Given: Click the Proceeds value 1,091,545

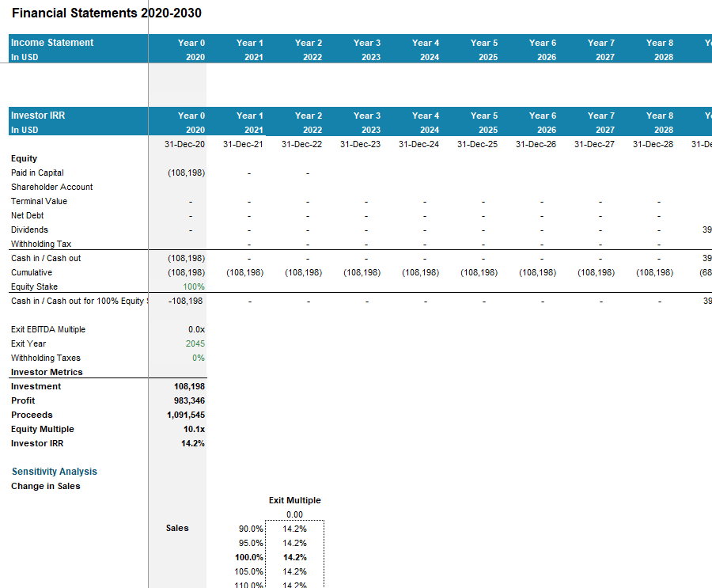Looking at the screenshot, I should pyautogui.click(x=185, y=415).
